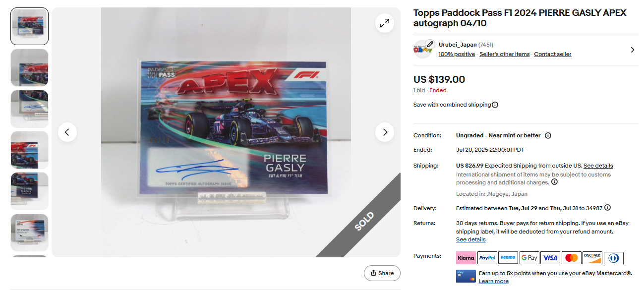This screenshot has width=644, height=292.
Task: Follow the eBay Mastercard Learn more link
Action: 494,281
